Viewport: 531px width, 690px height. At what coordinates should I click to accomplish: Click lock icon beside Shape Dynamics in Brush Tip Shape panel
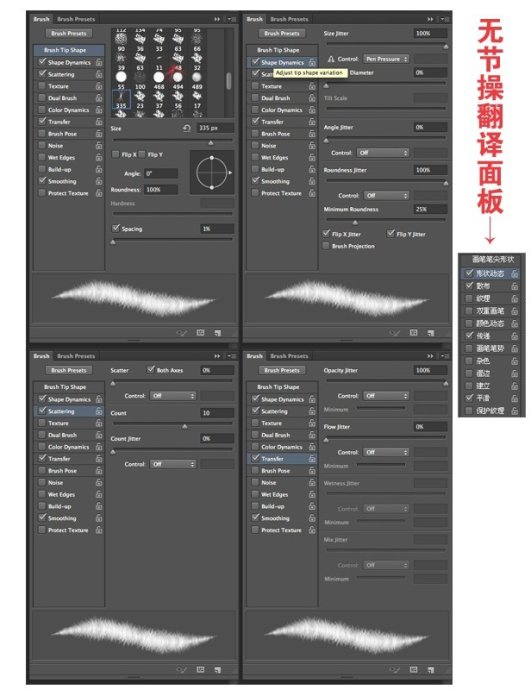[99, 62]
